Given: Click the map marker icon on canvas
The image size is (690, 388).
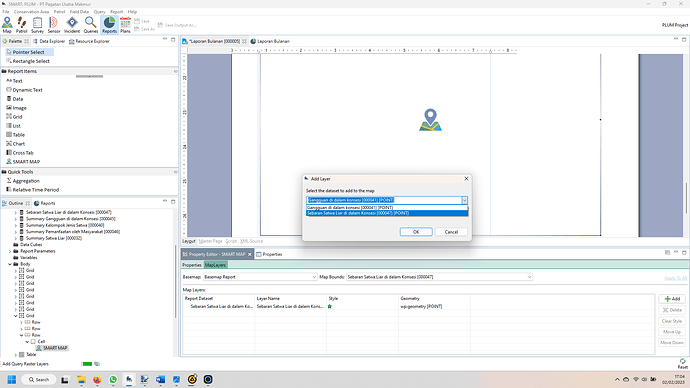Looking at the screenshot, I should click(x=430, y=120).
